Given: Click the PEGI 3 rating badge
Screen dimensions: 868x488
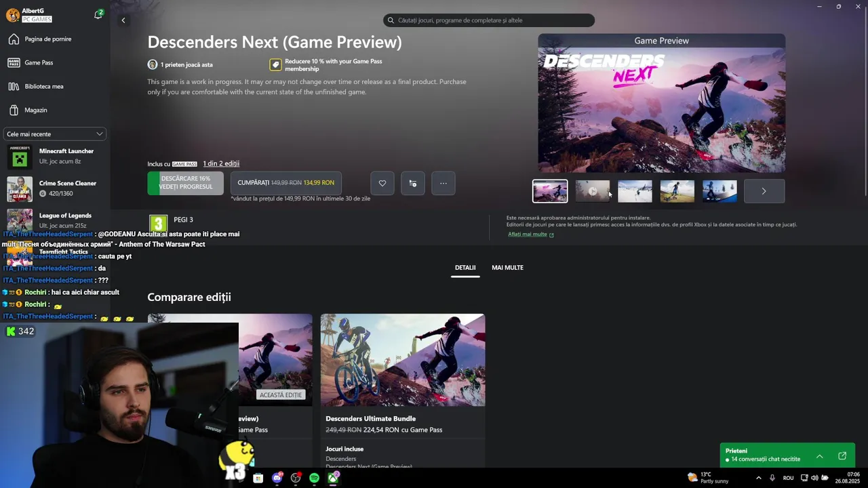Looking at the screenshot, I should (x=158, y=223).
